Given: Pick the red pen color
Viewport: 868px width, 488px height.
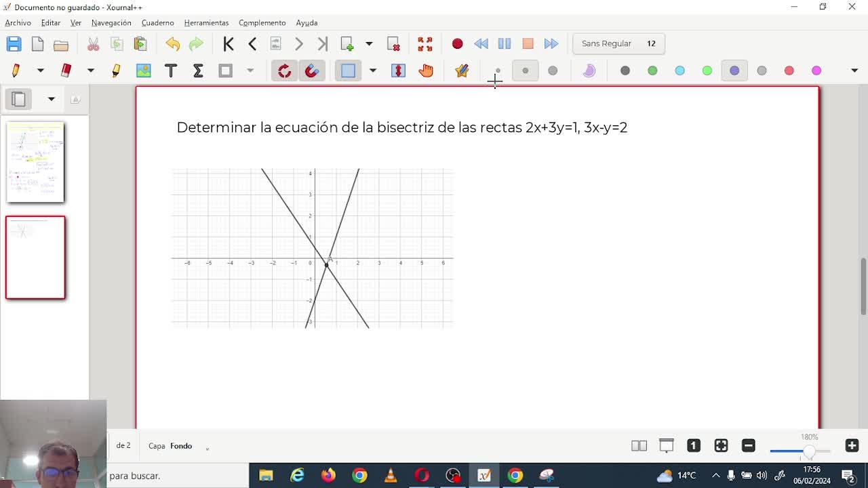Looking at the screenshot, I should click(x=789, y=70).
